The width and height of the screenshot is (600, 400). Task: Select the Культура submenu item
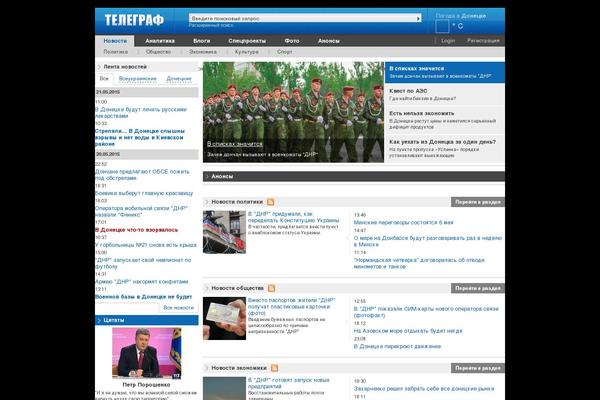(246, 52)
